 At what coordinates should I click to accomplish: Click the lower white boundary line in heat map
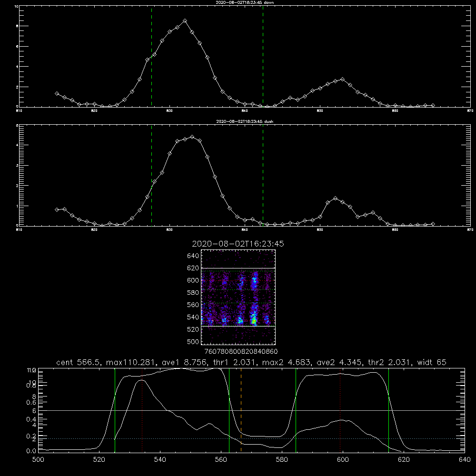point(238,326)
